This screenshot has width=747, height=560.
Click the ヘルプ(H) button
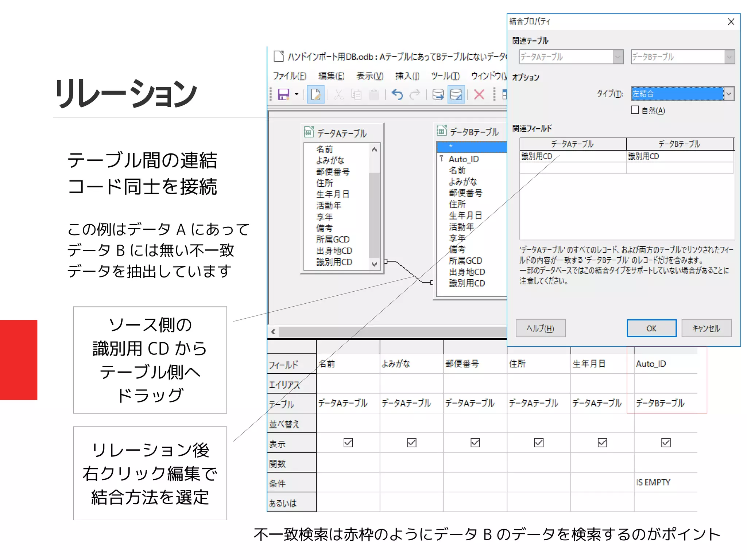pyautogui.click(x=541, y=328)
